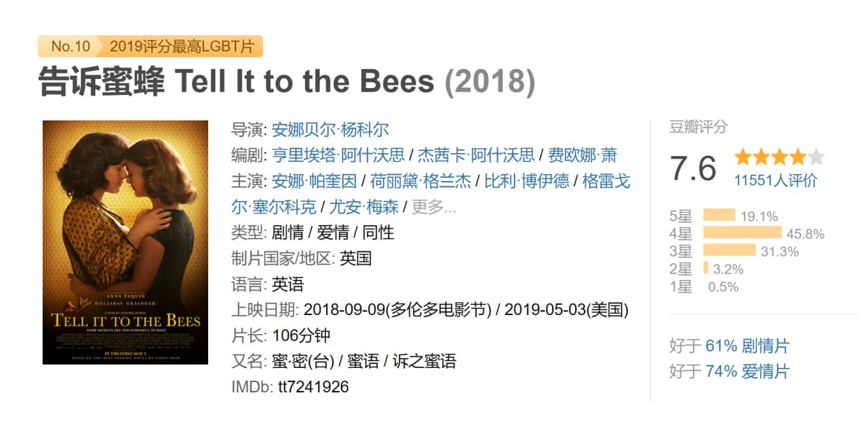The image size is (868, 433).
Task: Open 2019评分最高LGBT片 list link
Action: 181,46
